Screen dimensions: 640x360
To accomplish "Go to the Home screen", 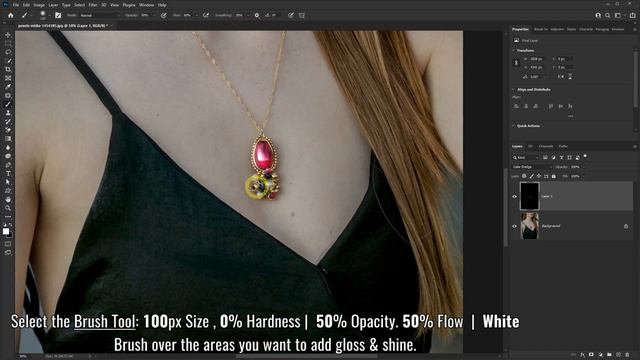I will coord(11,16).
